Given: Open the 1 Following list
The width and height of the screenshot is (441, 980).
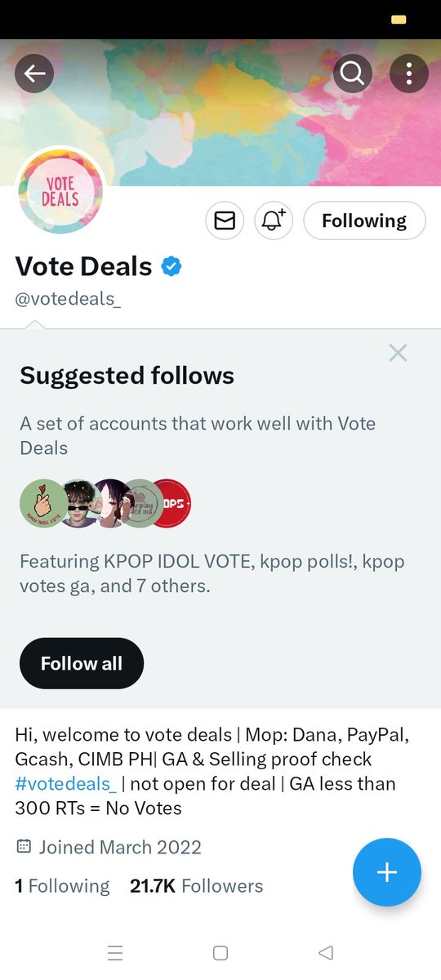Looking at the screenshot, I should (62, 886).
